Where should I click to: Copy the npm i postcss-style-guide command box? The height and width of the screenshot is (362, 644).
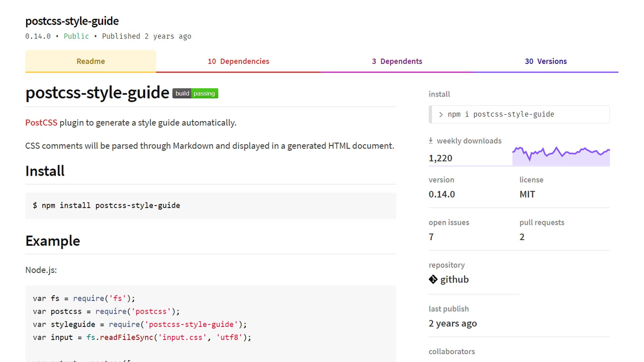[x=519, y=114]
